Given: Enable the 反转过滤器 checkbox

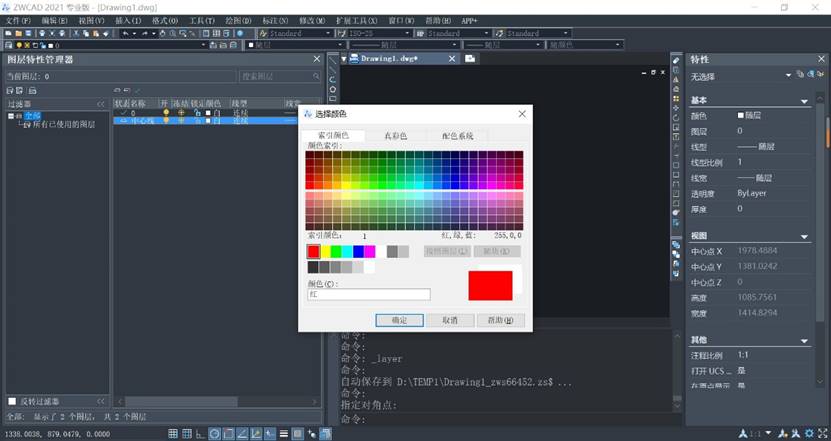Looking at the screenshot, I should coord(12,402).
